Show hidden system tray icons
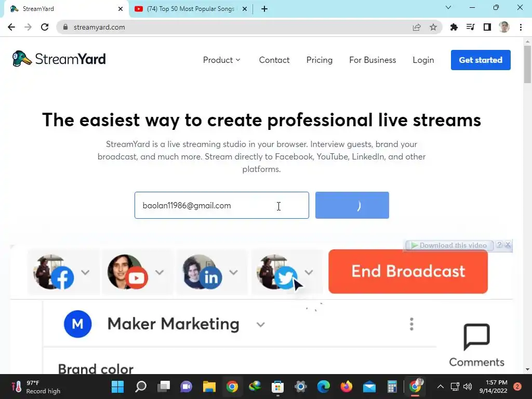Screen dimensions: 532x399 pyautogui.click(x=441, y=387)
